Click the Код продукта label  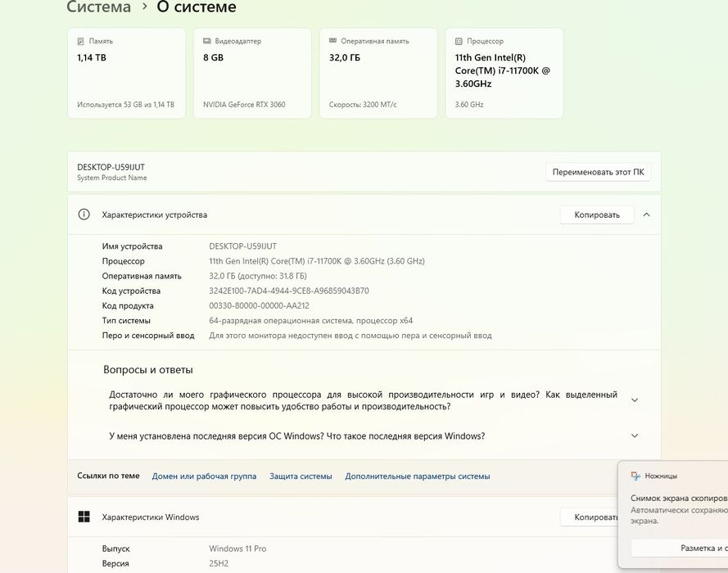click(x=128, y=306)
